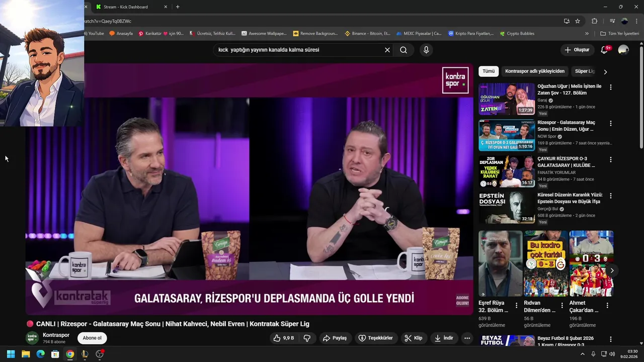Dislike the video with thumbs down

pos(307,338)
